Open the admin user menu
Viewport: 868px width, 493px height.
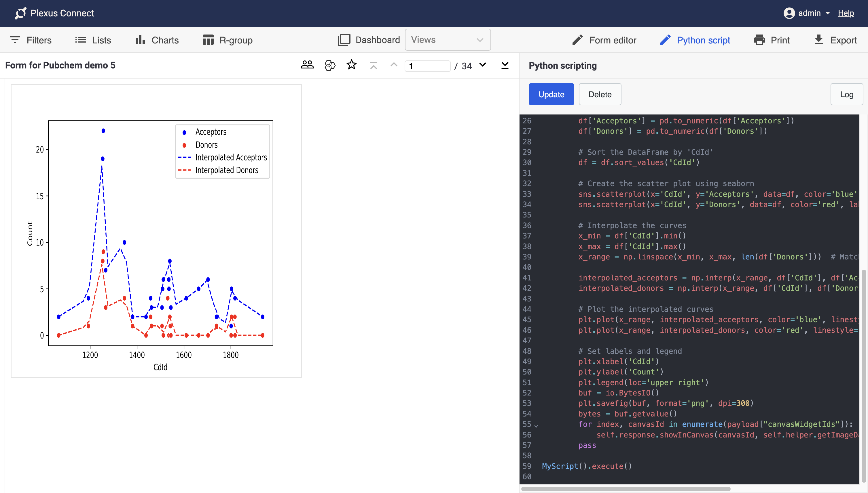pos(807,13)
